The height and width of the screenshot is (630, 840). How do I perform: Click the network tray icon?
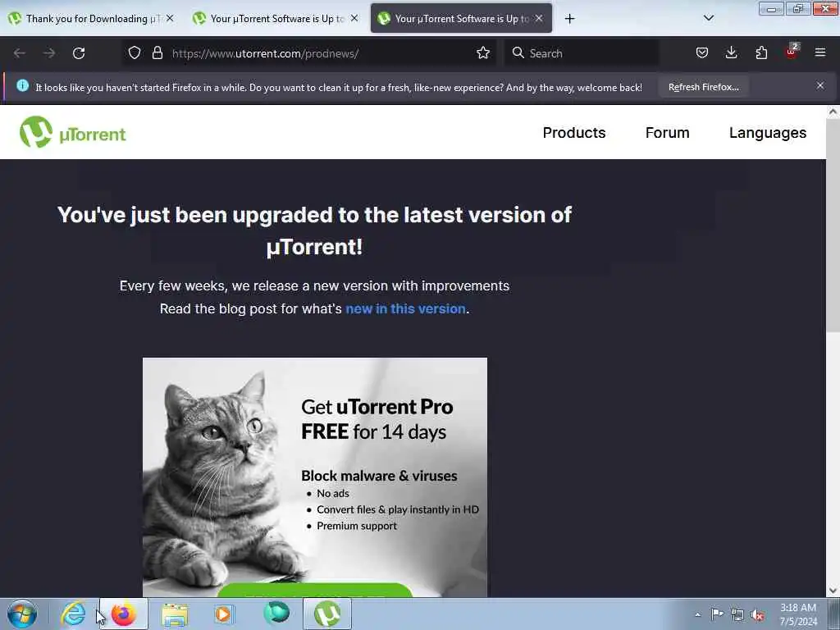click(737, 614)
